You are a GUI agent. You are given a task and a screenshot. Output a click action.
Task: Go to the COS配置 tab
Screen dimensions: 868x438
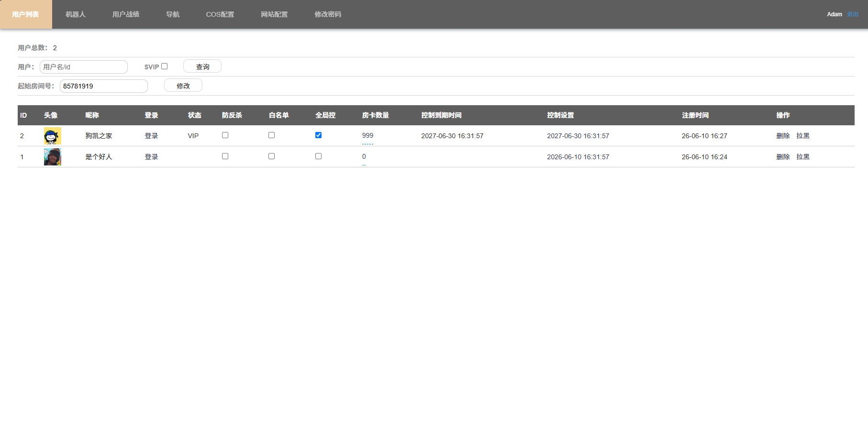click(x=220, y=14)
